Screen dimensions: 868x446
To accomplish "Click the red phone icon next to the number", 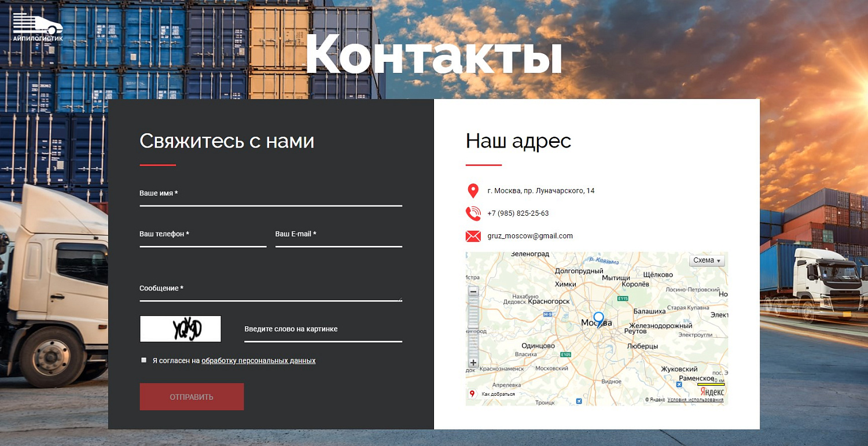I will click(x=473, y=213).
